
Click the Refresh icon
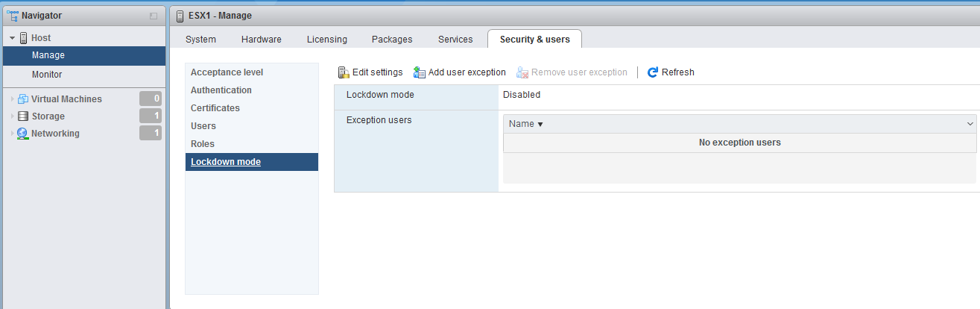click(x=653, y=72)
